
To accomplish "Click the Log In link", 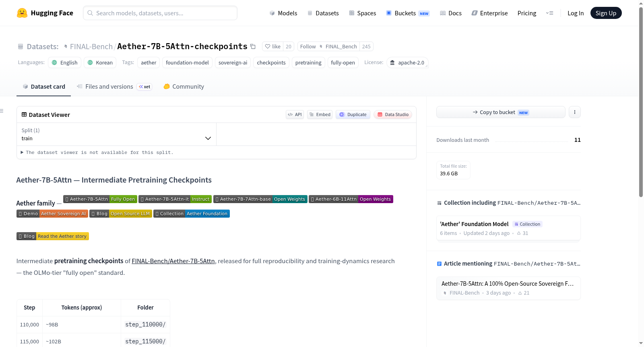I will (576, 13).
